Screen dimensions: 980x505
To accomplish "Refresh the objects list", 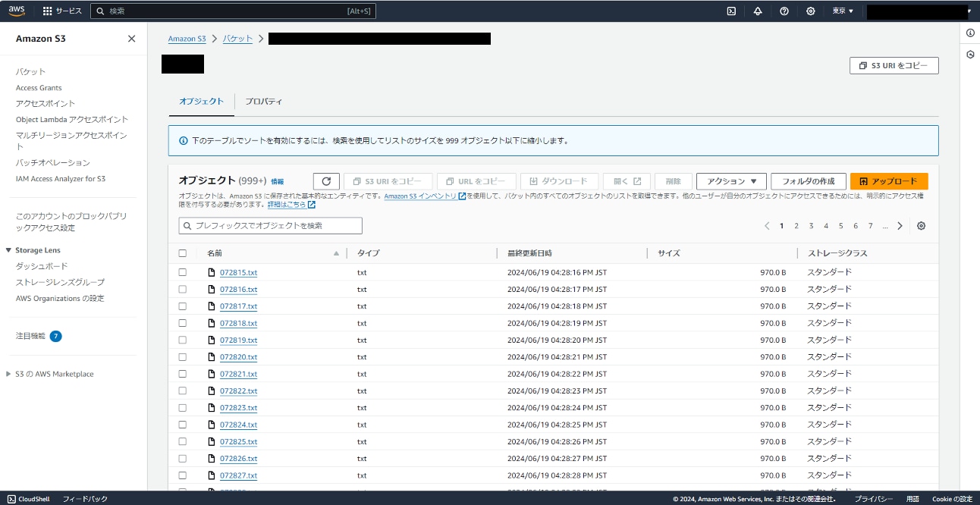I will tap(326, 181).
